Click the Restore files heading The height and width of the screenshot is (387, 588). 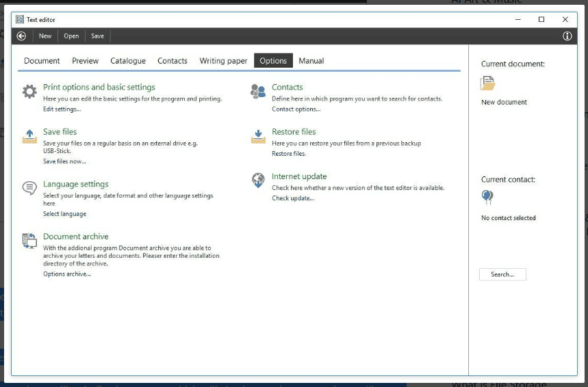coord(294,131)
